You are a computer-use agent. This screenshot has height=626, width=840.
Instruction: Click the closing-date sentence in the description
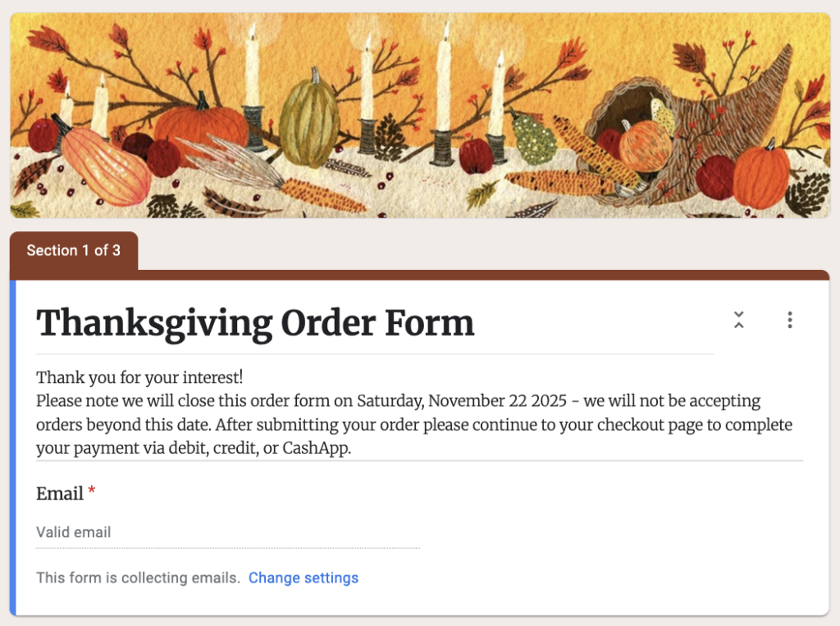pos(397,401)
